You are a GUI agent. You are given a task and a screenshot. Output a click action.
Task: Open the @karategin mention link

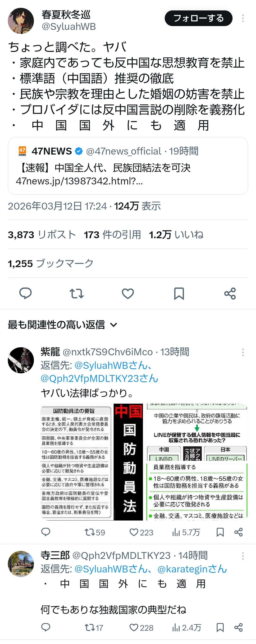point(192,569)
